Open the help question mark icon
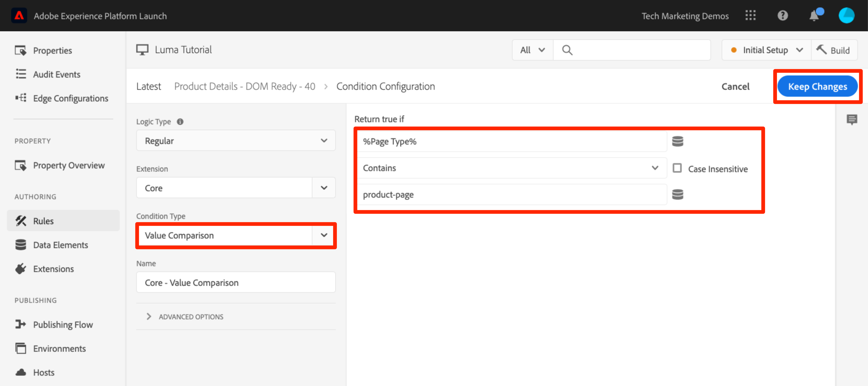868x386 pixels. [782, 15]
